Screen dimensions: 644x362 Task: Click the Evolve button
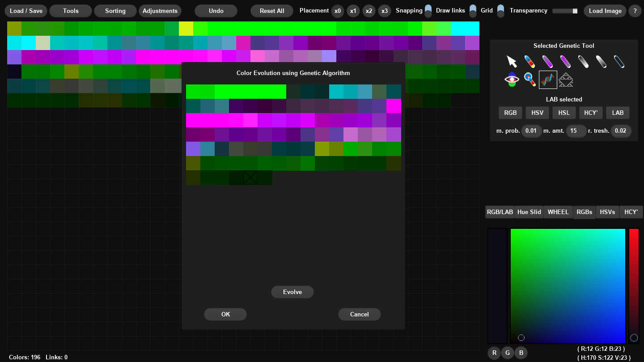292,292
